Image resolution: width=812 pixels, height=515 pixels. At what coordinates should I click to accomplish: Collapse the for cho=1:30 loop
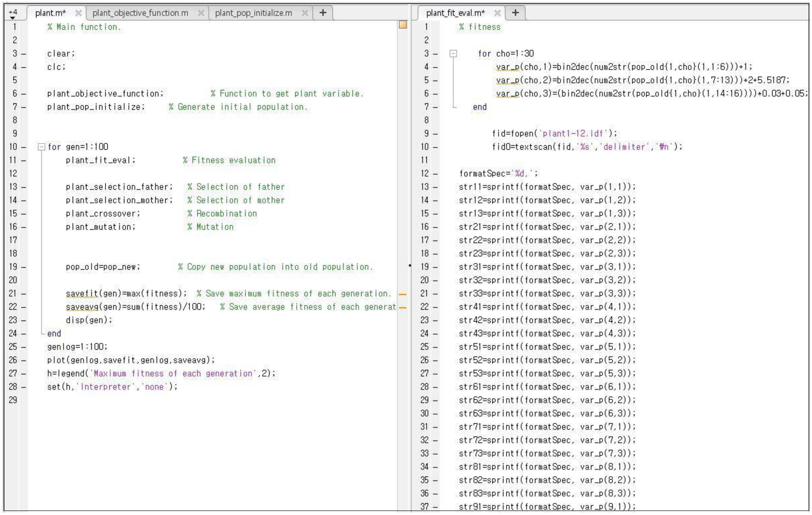click(x=453, y=54)
